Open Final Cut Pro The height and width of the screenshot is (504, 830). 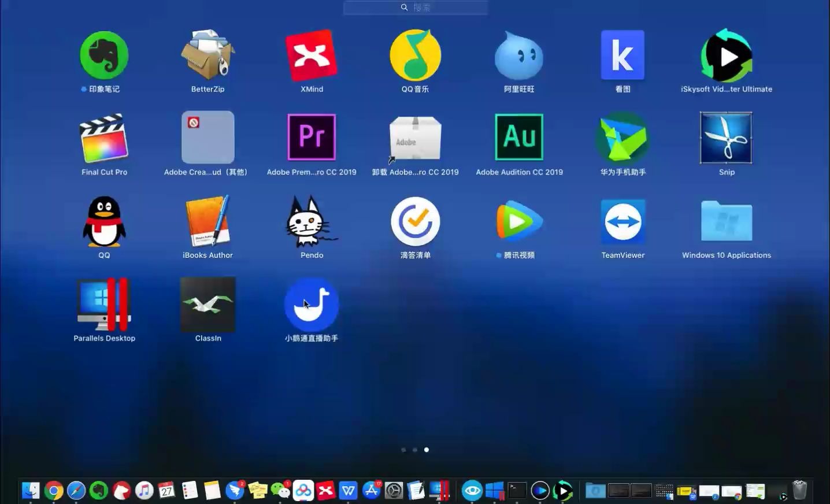104,138
